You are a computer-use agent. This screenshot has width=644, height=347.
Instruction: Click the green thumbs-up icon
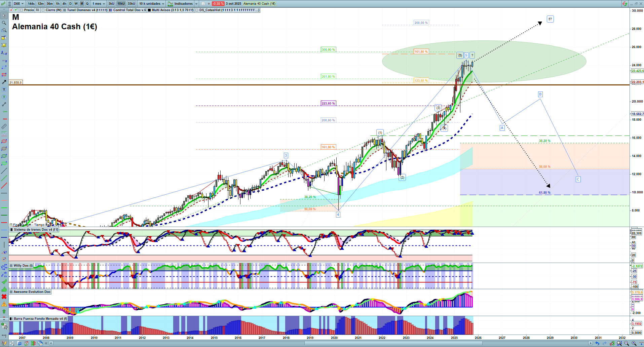point(4,289)
